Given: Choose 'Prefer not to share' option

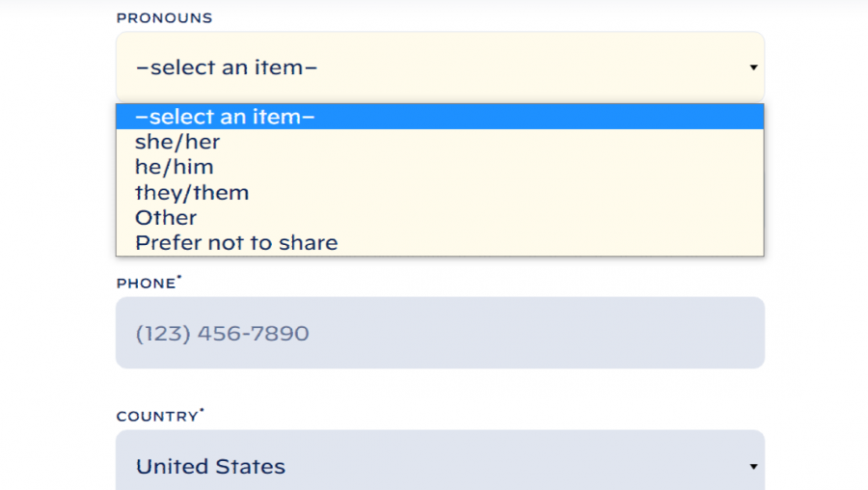Looking at the screenshot, I should [236, 243].
